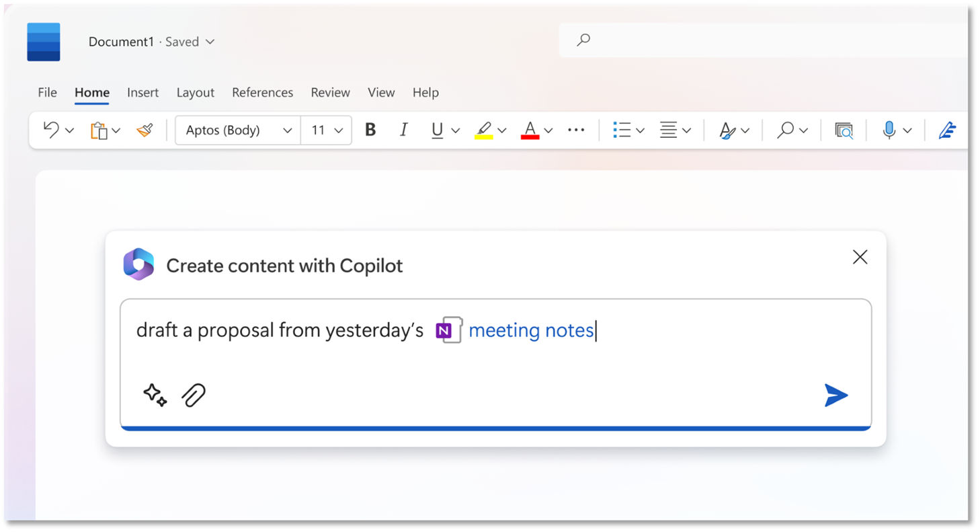Click the Paste clipboard icon

point(99,130)
